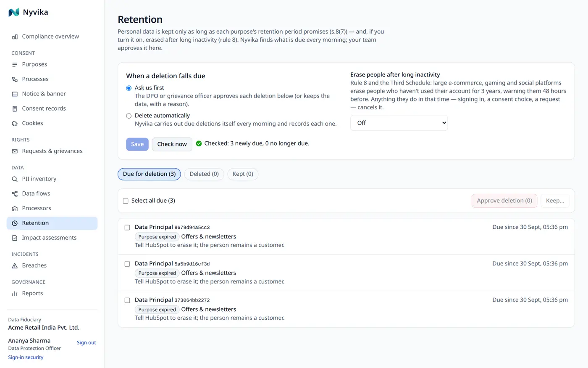Click the Purposes list icon
The image size is (588, 368).
[x=15, y=64]
